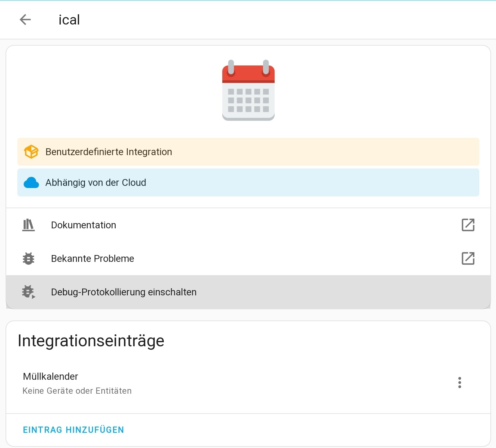Click the ical page title

tap(69, 20)
